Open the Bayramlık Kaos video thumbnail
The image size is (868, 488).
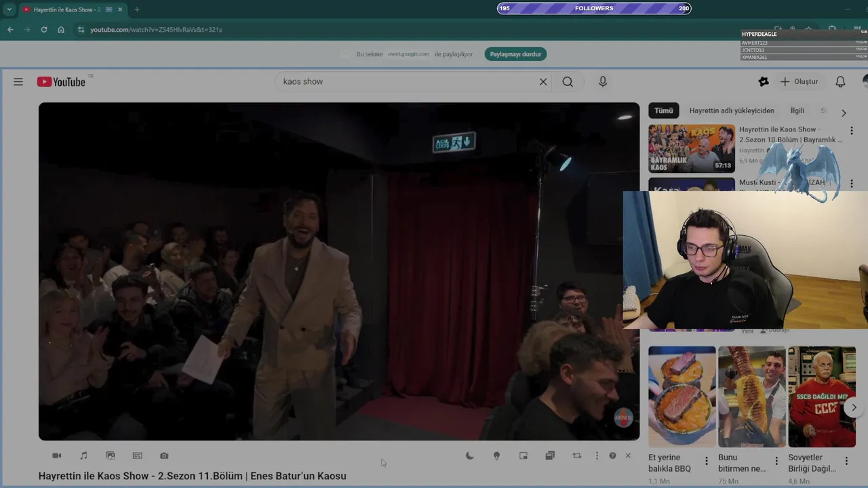692,148
